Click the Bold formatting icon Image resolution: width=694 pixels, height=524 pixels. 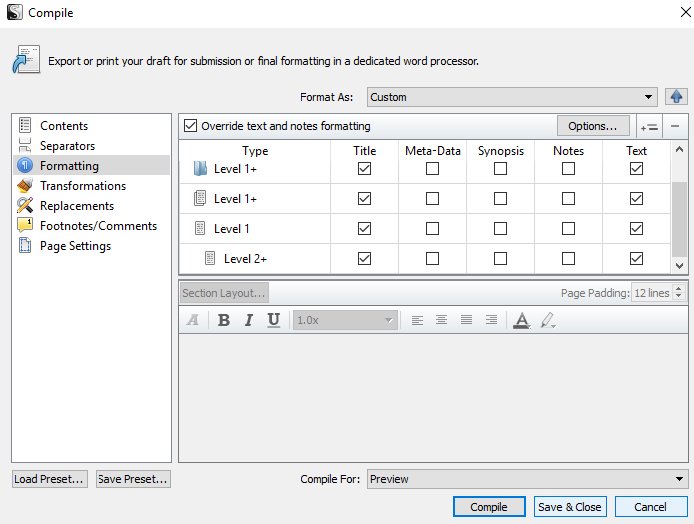point(224,320)
